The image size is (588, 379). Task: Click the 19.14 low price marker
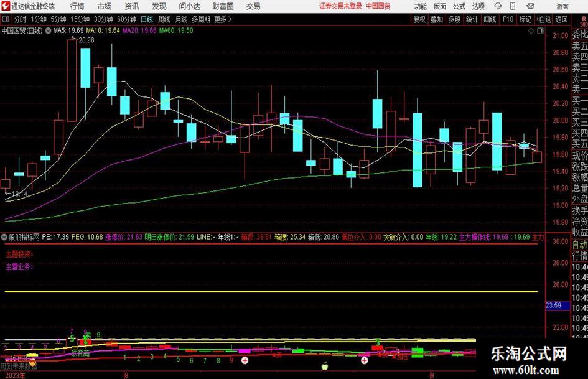pos(19,194)
